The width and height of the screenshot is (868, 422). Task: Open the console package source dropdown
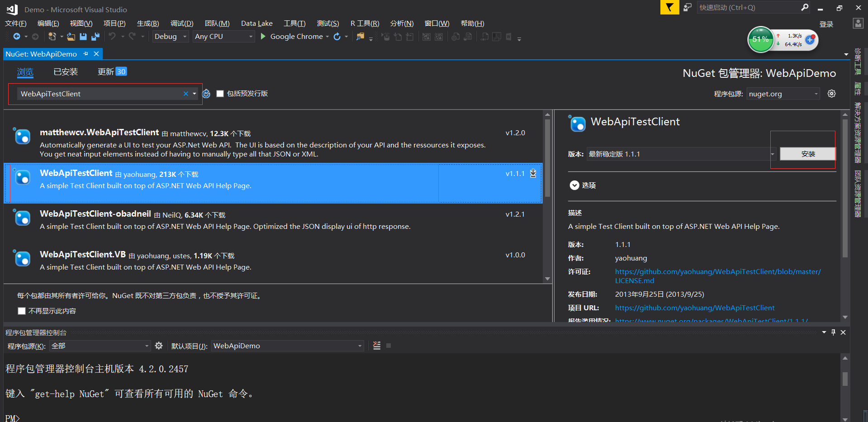point(100,346)
